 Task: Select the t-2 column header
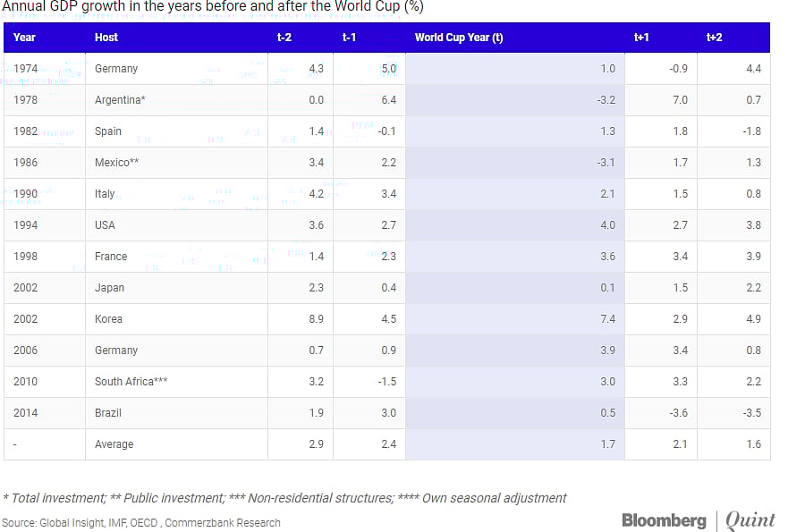284,38
